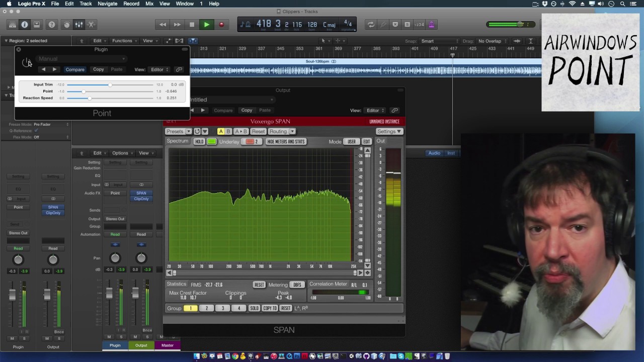This screenshot has height=362, width=644.
Task: Toggle the metronome click button
Action: (x=431, y=25)
